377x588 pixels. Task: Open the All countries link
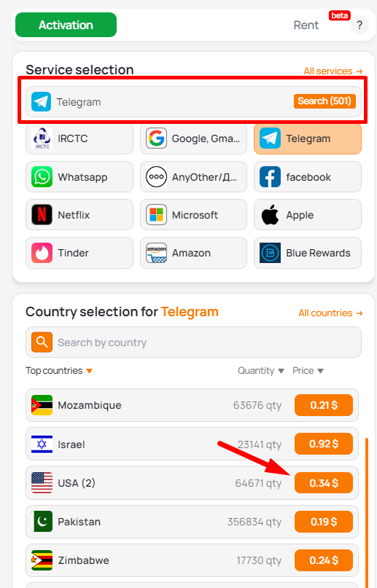click(330, 313)
